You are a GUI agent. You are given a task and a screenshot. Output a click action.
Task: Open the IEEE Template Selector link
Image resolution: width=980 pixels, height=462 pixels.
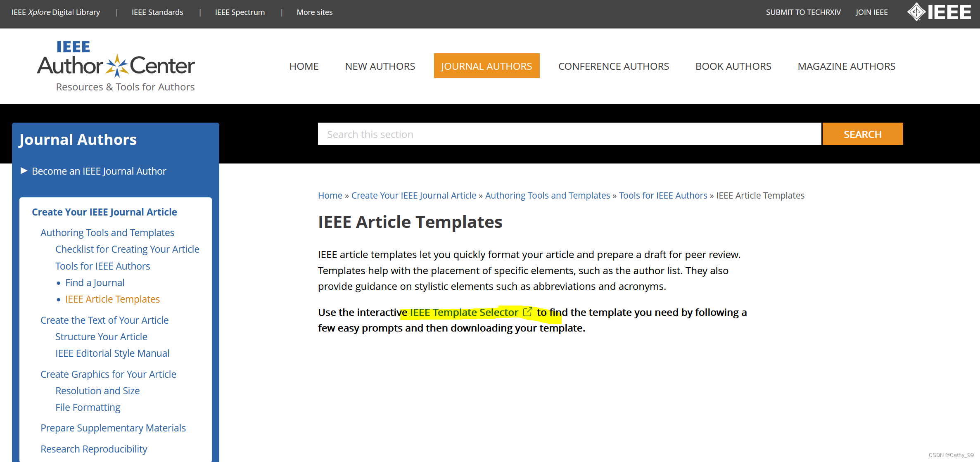pyautogui.click(x=464, y=312)
